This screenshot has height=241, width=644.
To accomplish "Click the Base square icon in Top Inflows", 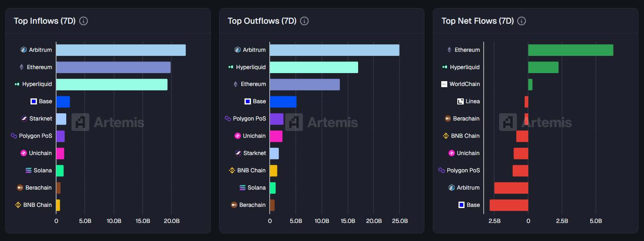I will [34, 101].
